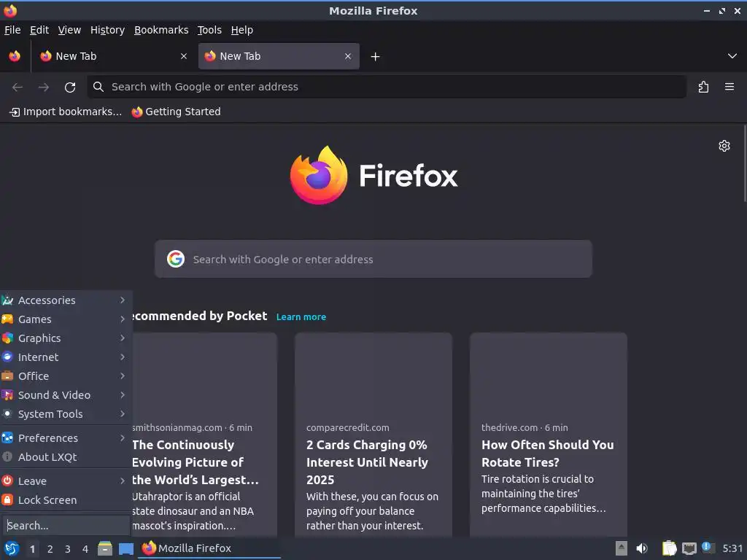Click the magnifier icon in address bar

(98, 87)
